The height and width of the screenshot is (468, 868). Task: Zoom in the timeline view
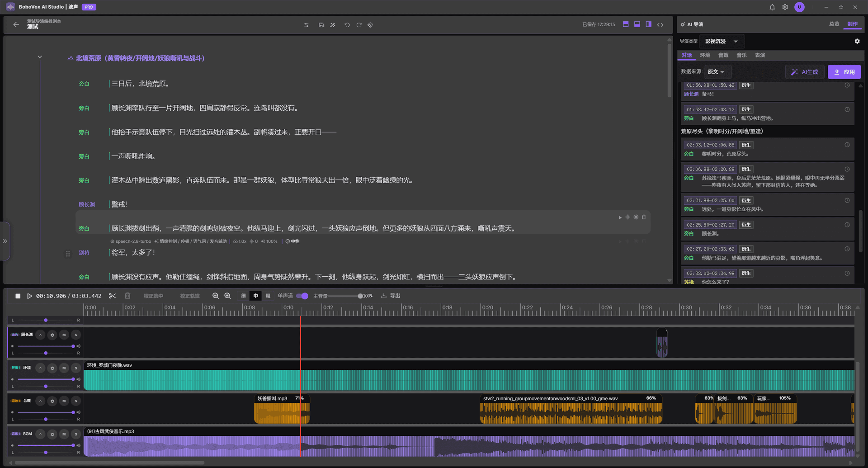pos(228,296)
